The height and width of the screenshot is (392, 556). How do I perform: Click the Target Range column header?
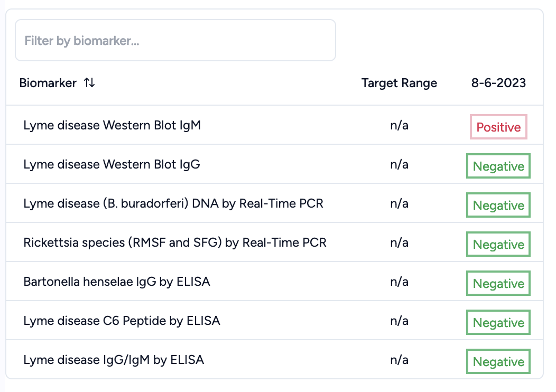coord(399,83)
